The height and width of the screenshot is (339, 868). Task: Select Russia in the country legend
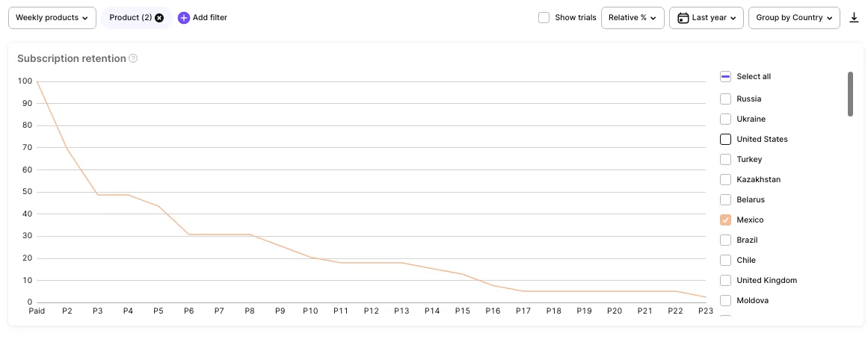725,99
